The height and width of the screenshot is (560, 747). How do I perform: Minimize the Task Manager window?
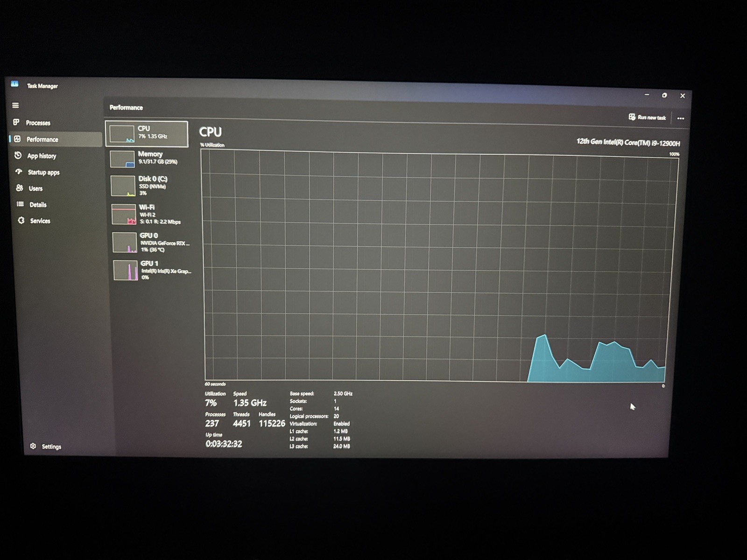[x=647, y=95]
